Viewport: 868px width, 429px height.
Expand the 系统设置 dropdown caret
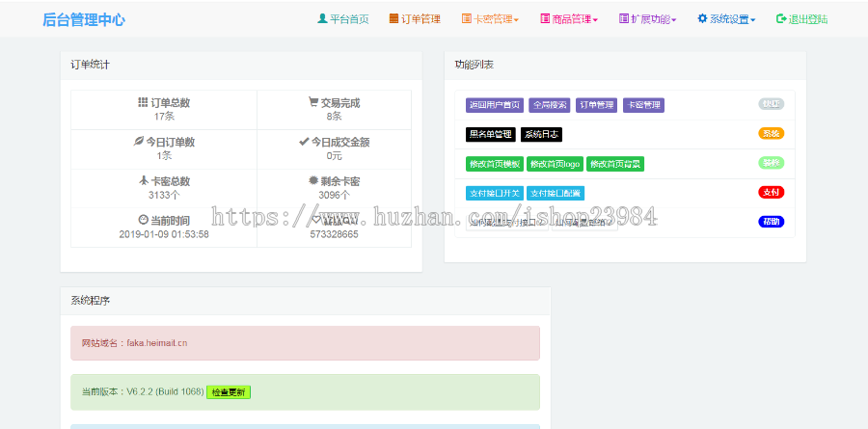click(753, 20)
